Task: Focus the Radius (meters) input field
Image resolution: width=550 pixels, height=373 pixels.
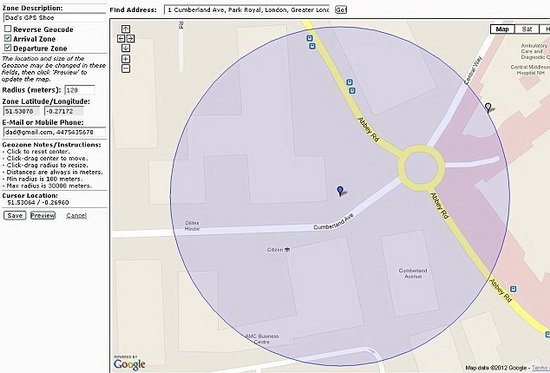Action: (80, 90)
